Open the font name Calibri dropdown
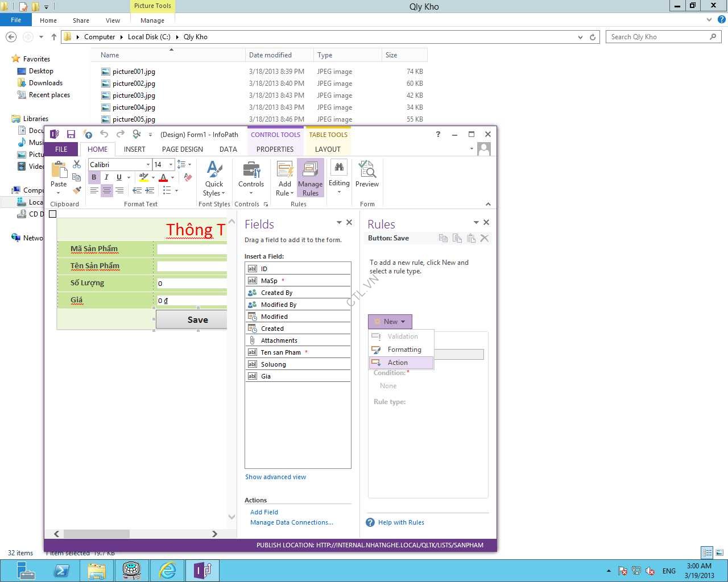728x582 pixels. tap(148, 165)
